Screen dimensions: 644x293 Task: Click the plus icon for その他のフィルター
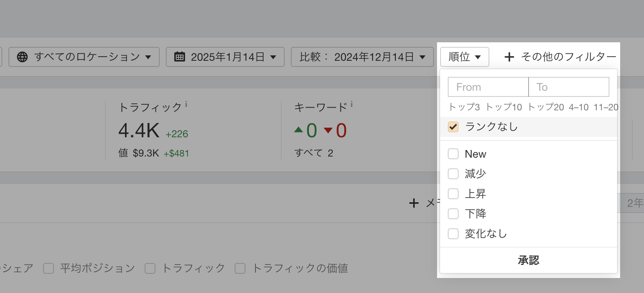click(509, 57)
